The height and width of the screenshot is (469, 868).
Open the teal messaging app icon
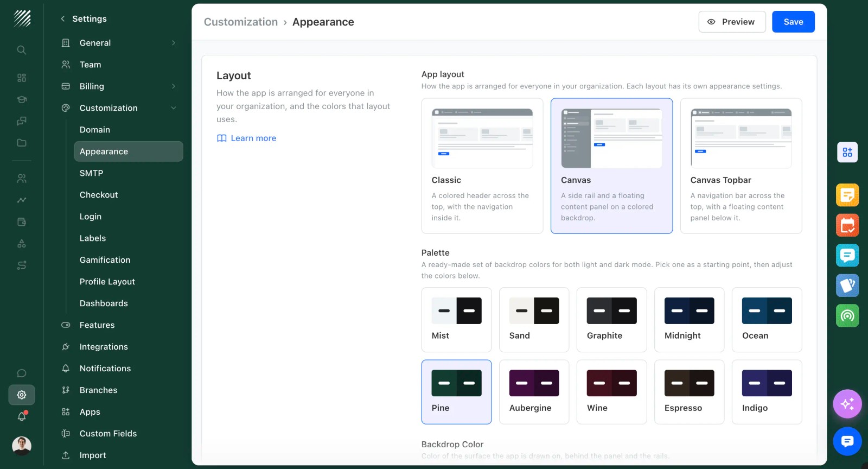click(847, 255)
